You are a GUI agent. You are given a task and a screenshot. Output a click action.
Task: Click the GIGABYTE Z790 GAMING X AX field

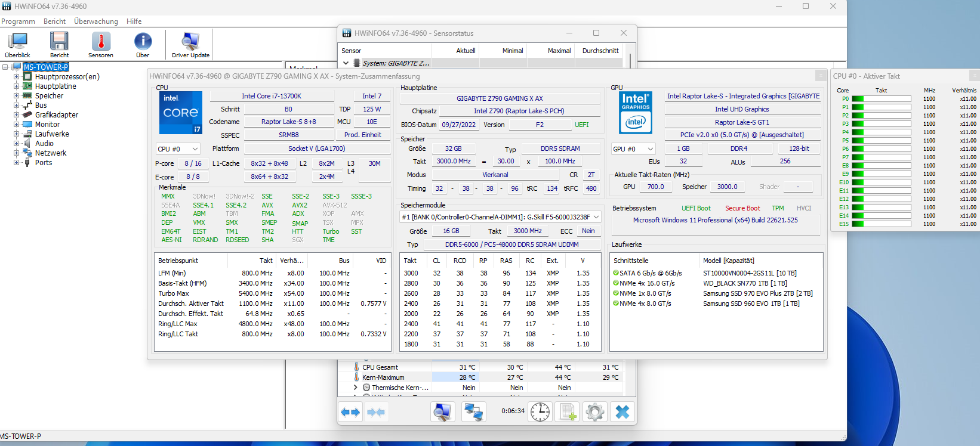click(x=500, y=98)
